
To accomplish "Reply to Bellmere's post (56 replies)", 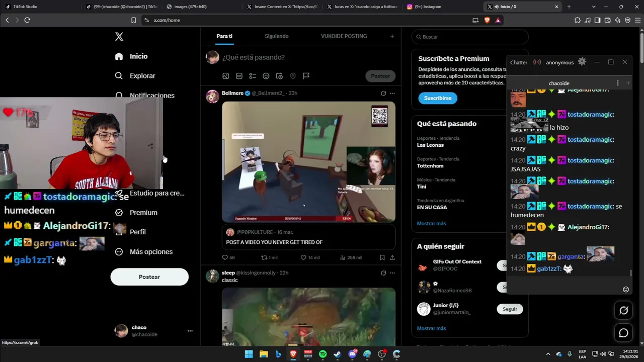I will tap(228, 257).
